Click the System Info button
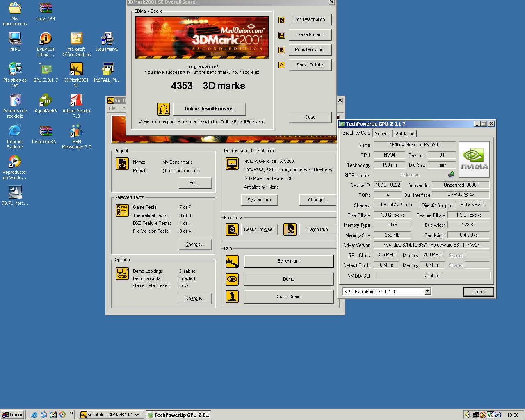 259,200
